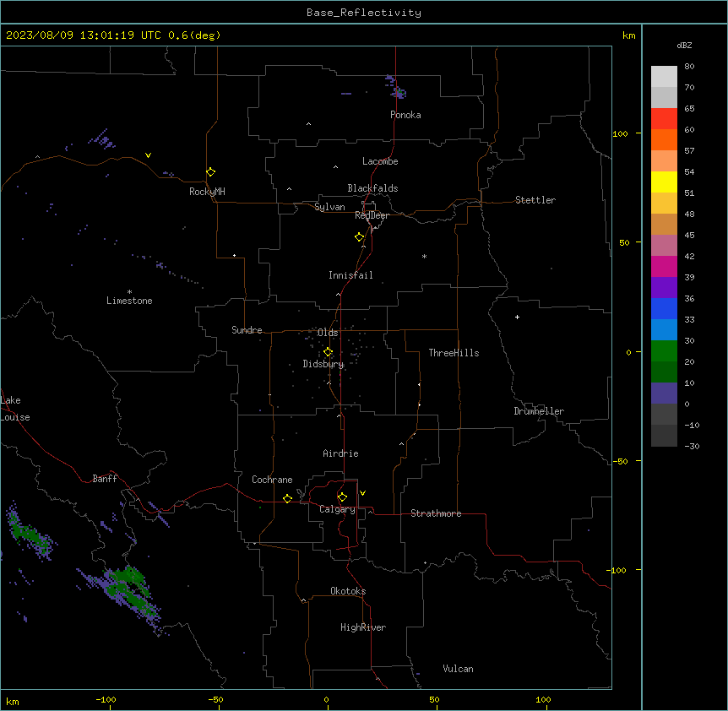This screenshot has width=728, height=711.
Task: Click the Olds label
Action: coord(328,333)
